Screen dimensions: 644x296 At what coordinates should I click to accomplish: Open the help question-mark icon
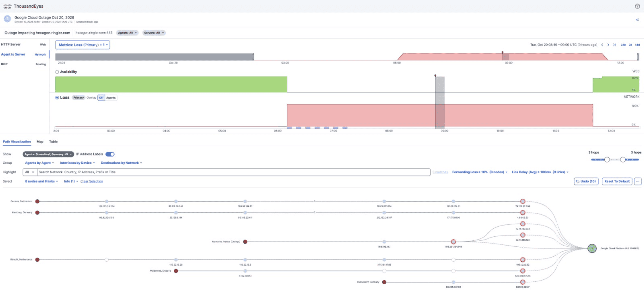tap(637, 6)
